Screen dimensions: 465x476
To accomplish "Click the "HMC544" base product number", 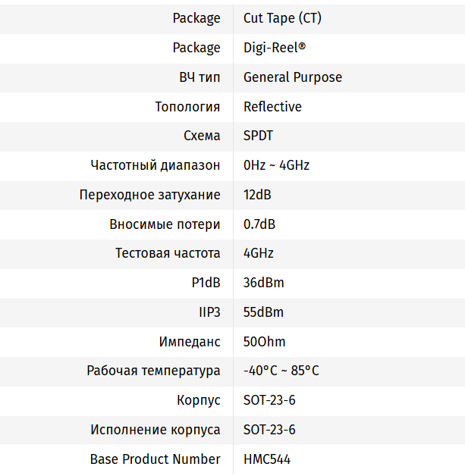I will [266, 459].
